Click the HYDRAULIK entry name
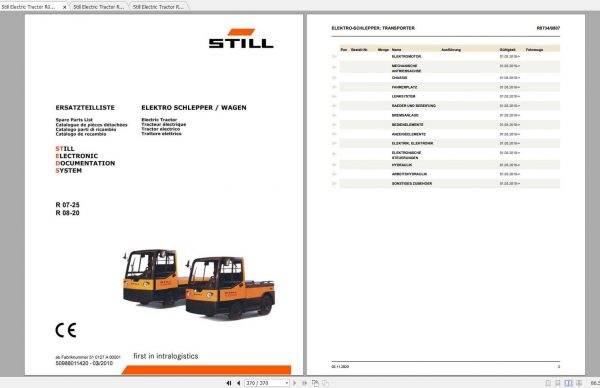Screen dimensions: 600x388 pyautogui.click(x=402, y=165)
